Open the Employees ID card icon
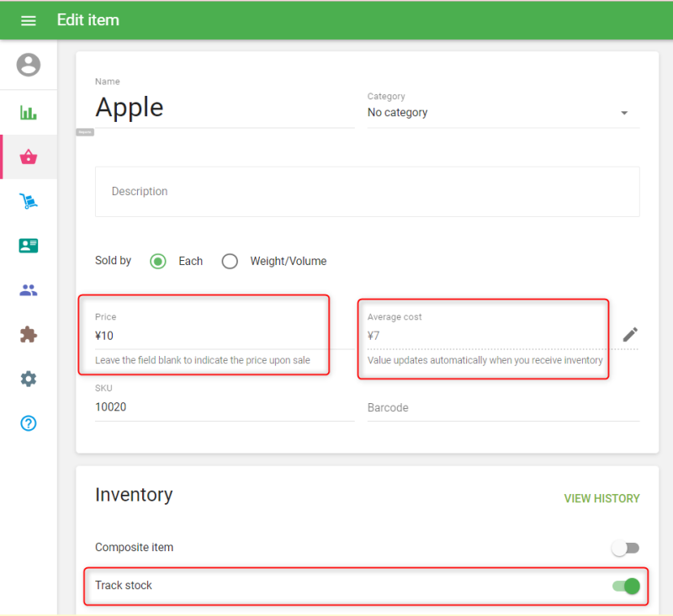Image resolution: width=673 pixels, height=616 pixels. (x=29, y=246)
